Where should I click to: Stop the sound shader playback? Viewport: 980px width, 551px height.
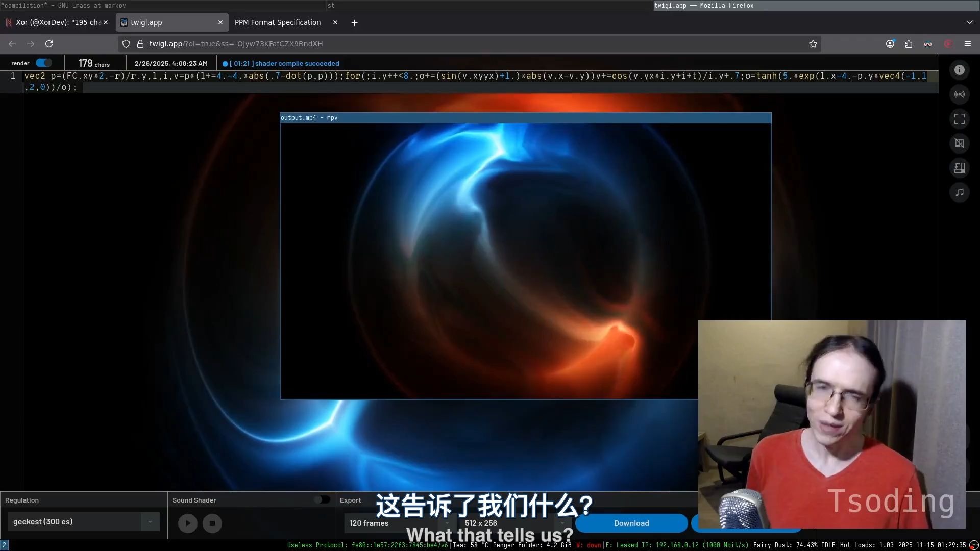(212, 523)
